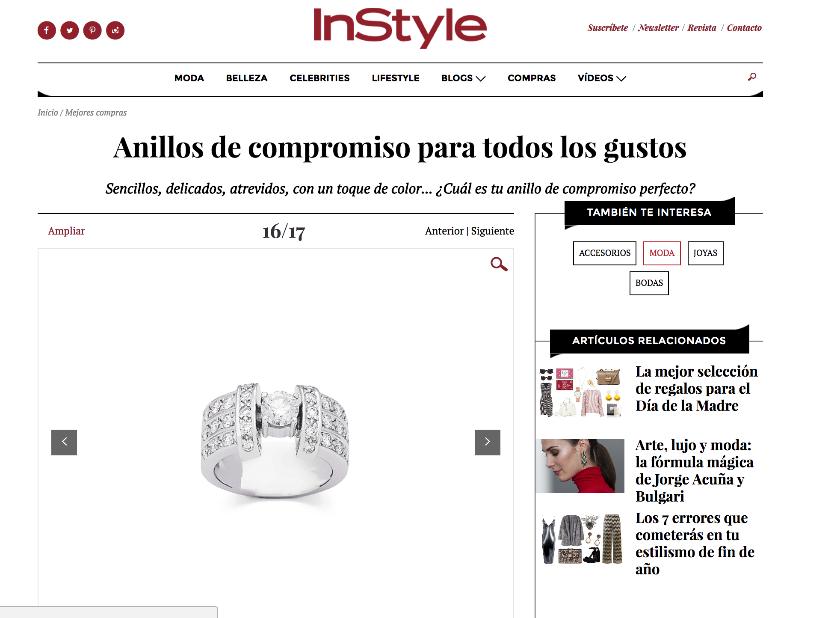The image size is (840, 618).
Task: Click the Mejores compras breadcrumb
Action: coord(96,113)
